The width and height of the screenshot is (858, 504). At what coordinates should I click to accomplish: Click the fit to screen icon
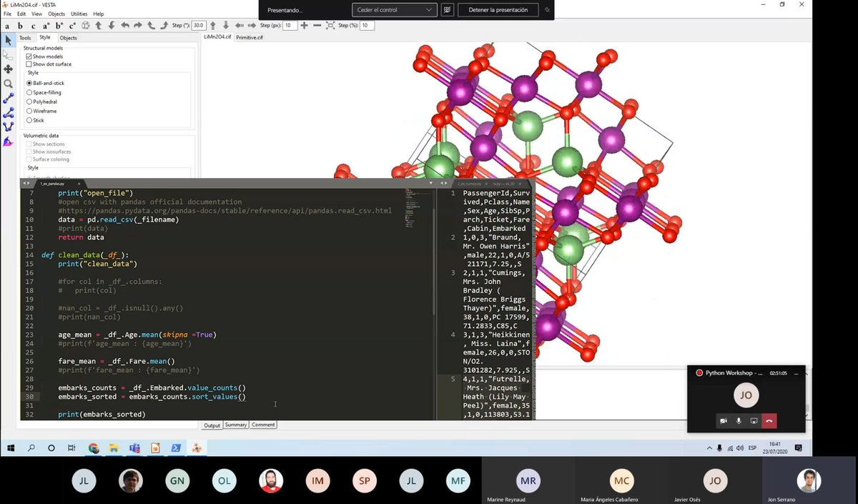coord(330,26)
